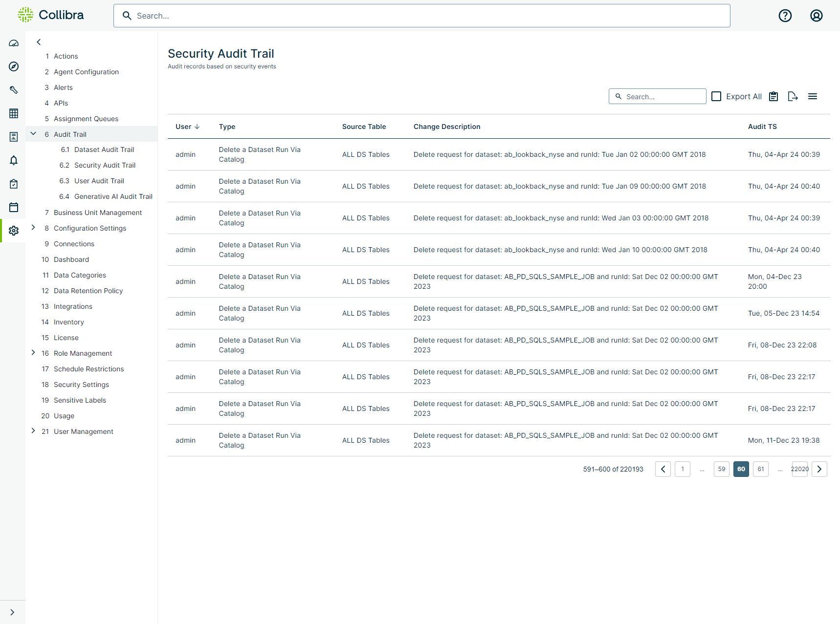Click the export file icon in table toolbar
The image size is (840, 624).
coord(793,96)
